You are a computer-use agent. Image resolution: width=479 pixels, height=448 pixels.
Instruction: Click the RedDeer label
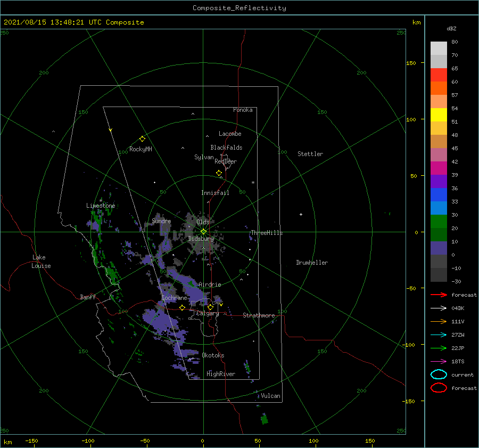click(226, 161)
